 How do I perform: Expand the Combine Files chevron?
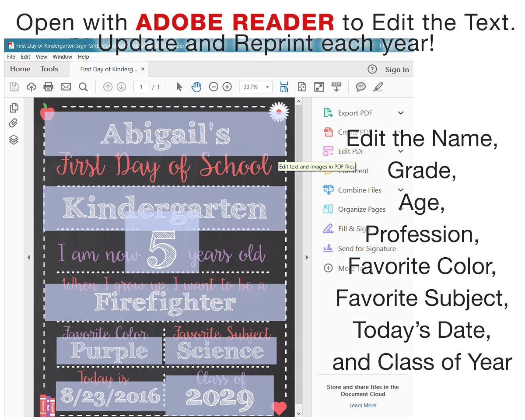click(401, 190)
